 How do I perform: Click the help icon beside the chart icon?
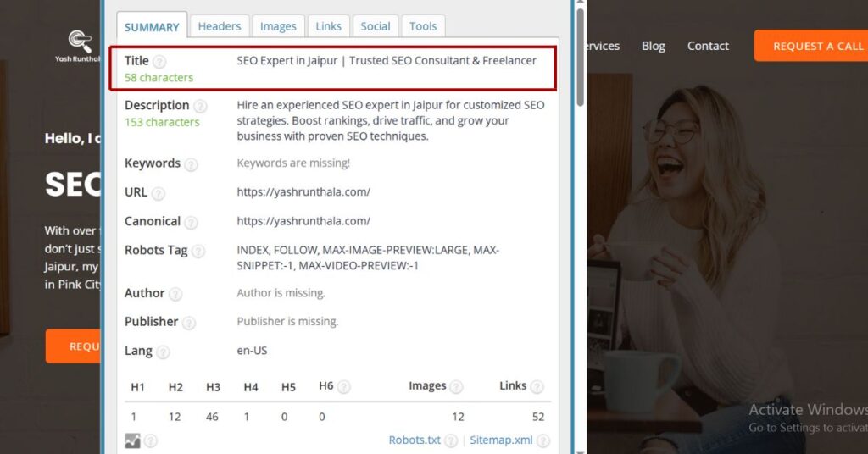coord(151,440)
